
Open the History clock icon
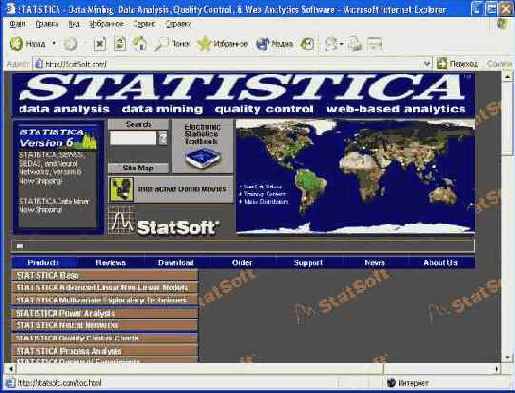click(307, 44)
